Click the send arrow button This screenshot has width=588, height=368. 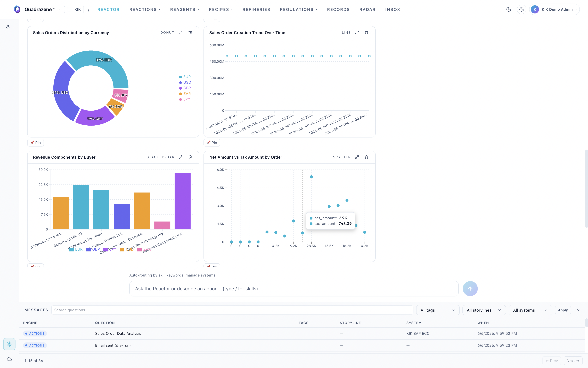470,289
